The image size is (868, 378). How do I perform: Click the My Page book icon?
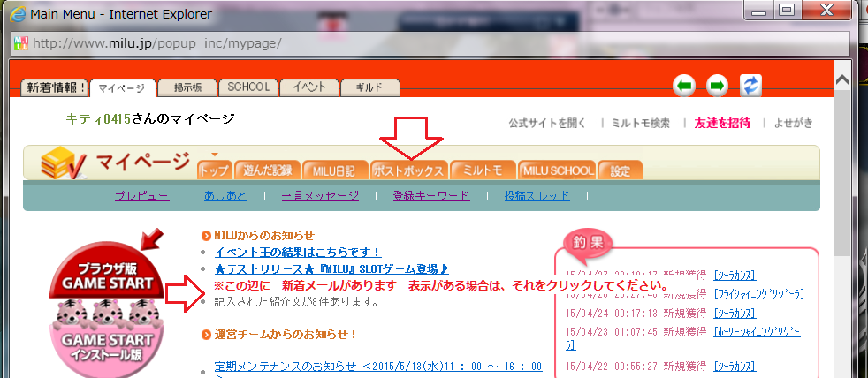tap(64, 163)
